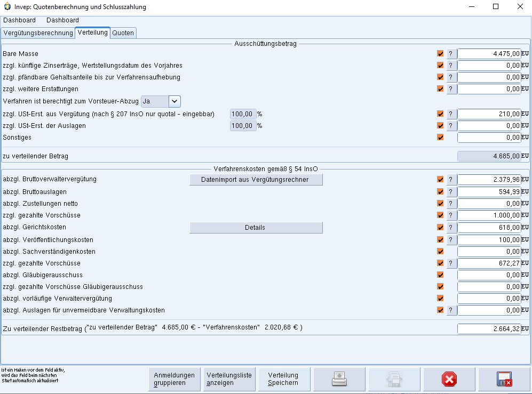Open the Gerichtskosten Details button

(256, 228)
